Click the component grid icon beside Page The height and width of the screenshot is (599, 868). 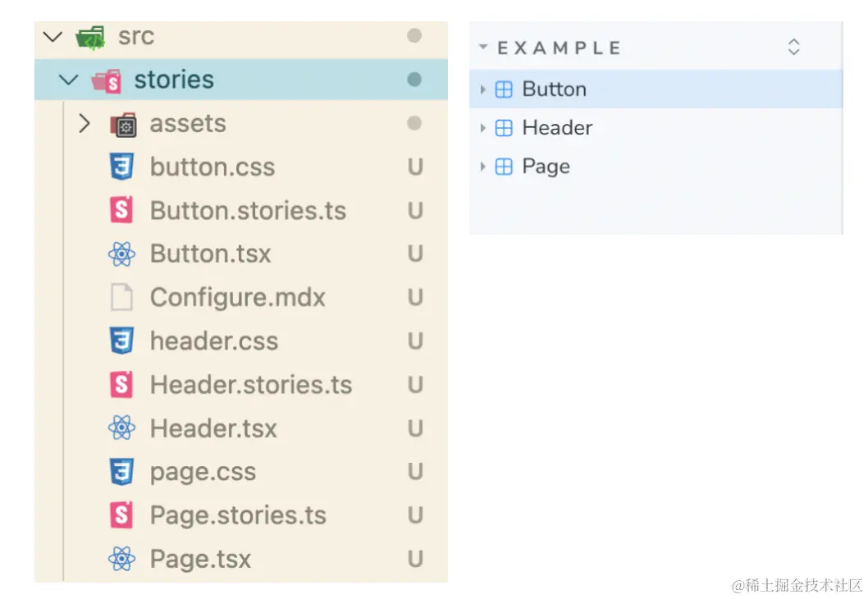coord(504,167)
